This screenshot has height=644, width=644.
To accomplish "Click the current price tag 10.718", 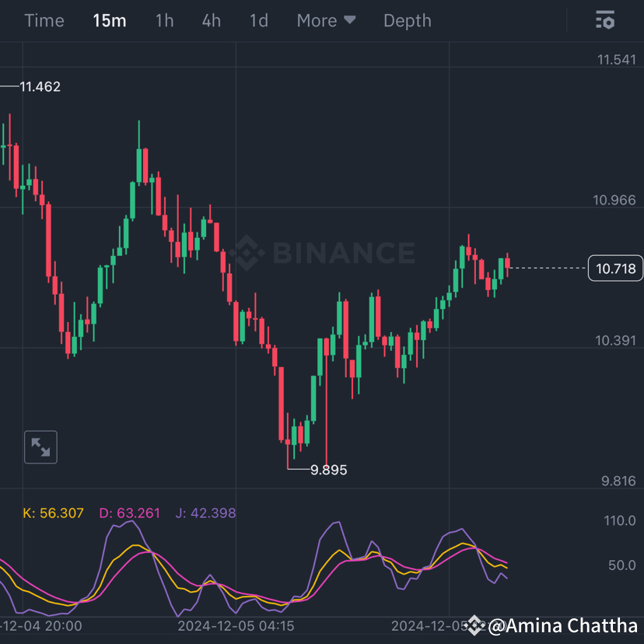I will coord(615,268).
